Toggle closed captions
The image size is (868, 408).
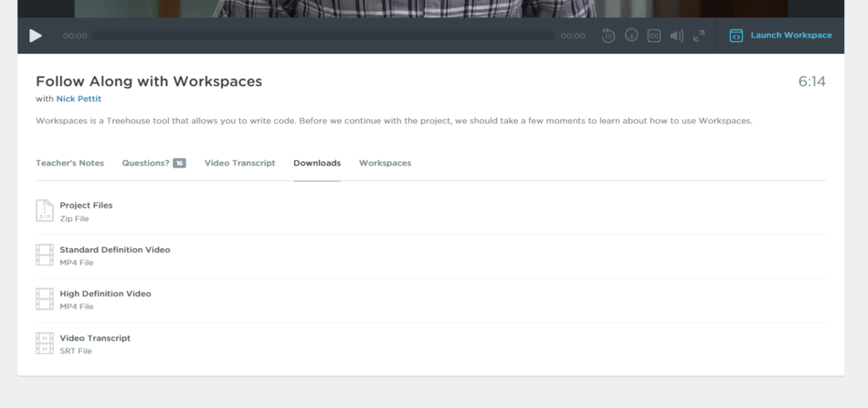coord(654,36)
